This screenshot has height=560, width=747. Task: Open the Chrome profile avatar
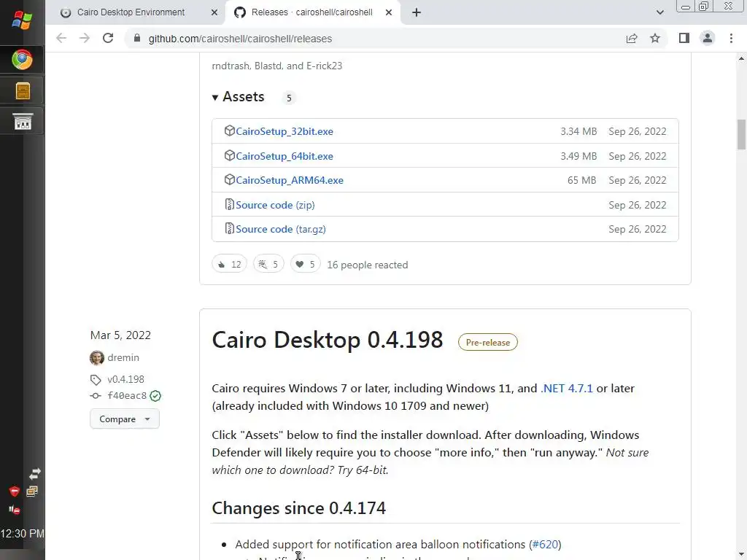(x=707, y=39)
